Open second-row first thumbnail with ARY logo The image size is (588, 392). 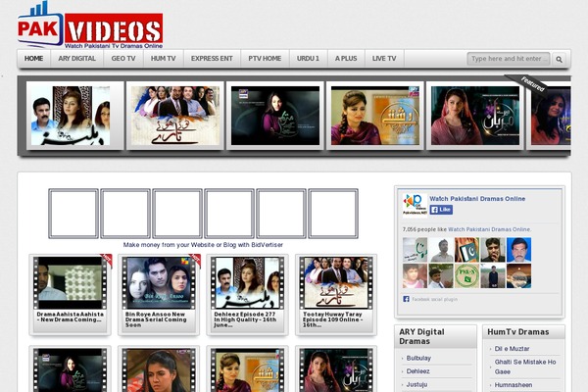pyautogui.click(x=71, y=369)
